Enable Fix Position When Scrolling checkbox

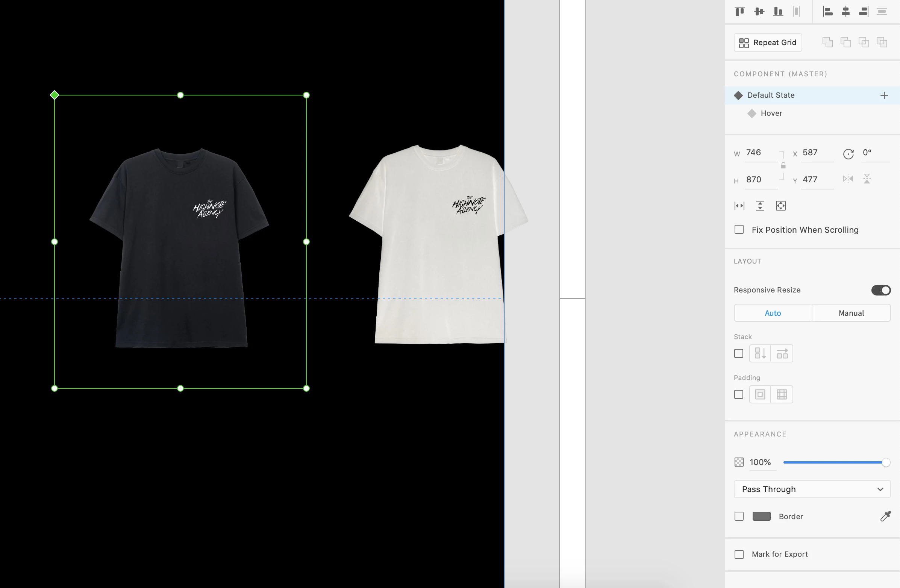coord(739,230)
